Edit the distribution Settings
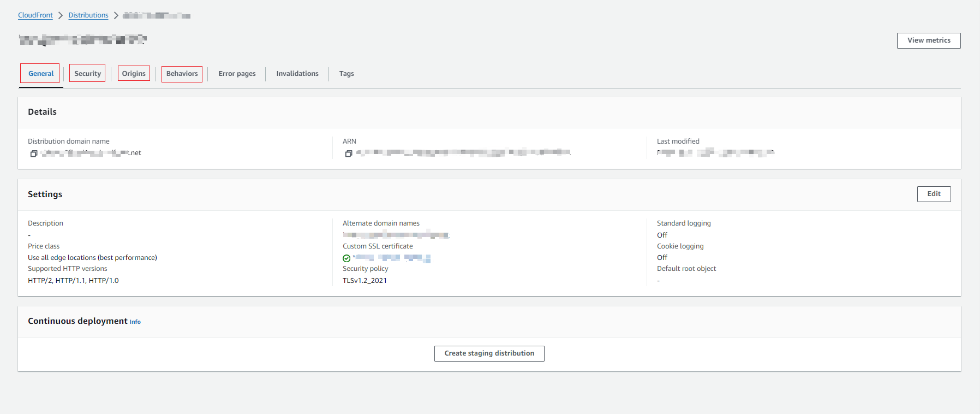 pos(934,194)
